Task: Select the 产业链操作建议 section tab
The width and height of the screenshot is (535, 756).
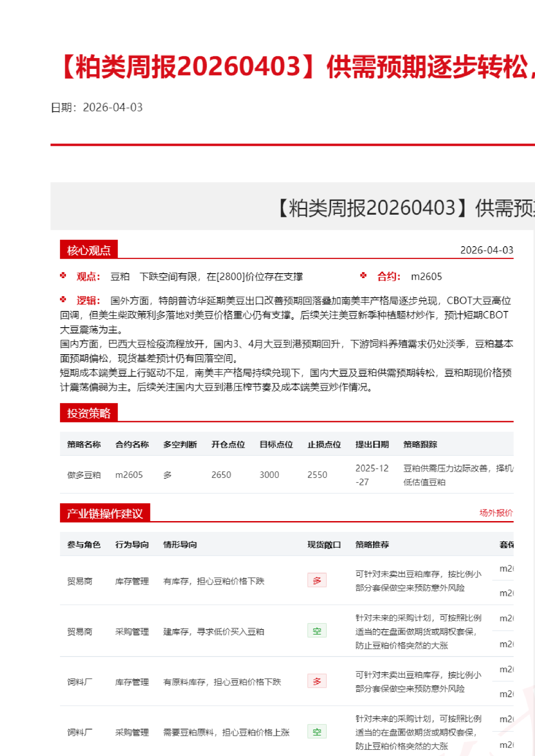Action: 104,513
